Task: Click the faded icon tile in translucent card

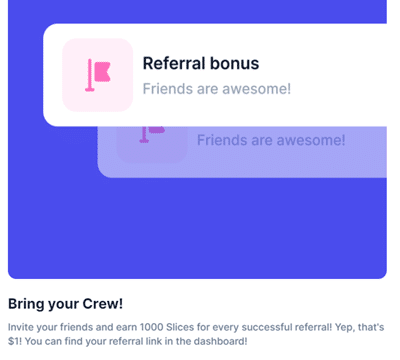Action: click(152, 145)
